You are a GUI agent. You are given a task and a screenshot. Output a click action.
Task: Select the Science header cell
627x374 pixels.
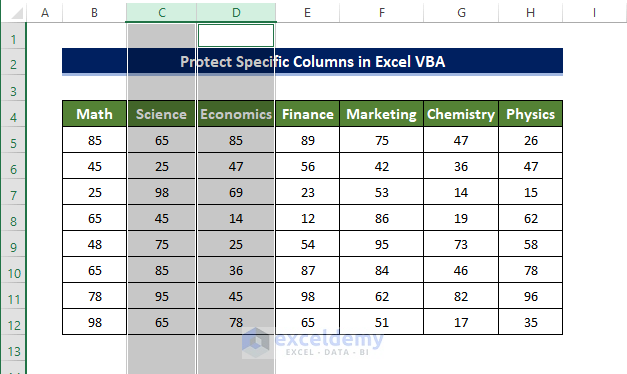tap(162, 114)
